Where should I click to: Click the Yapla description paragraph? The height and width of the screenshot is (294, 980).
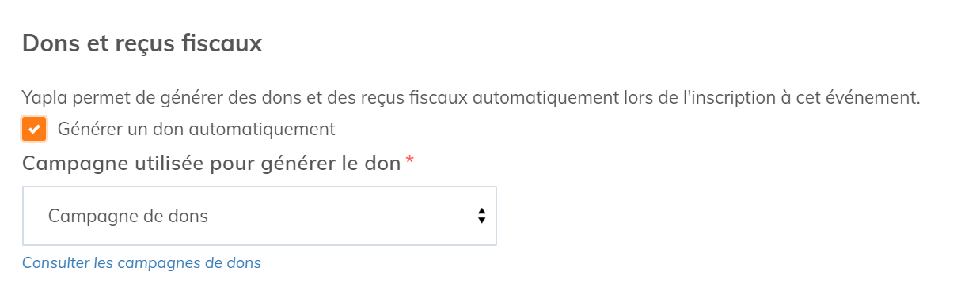pos(471,98)
